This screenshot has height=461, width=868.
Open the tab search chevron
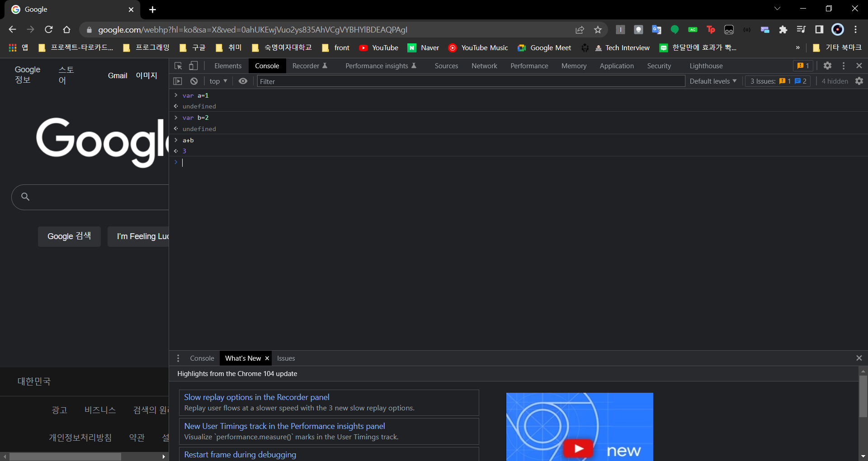point(777,9)
